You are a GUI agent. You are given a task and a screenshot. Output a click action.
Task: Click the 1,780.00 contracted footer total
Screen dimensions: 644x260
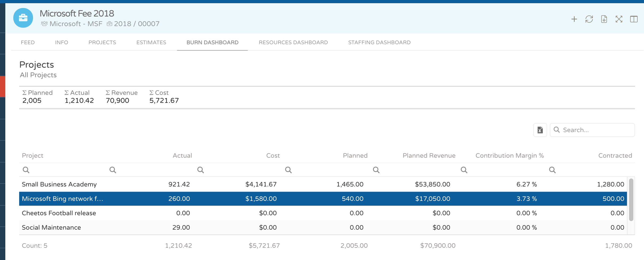[619, 246]
